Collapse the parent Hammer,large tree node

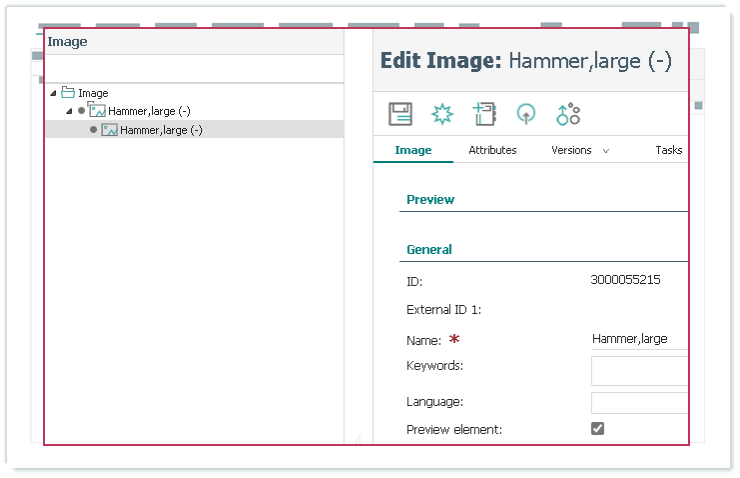click(69, 111)
